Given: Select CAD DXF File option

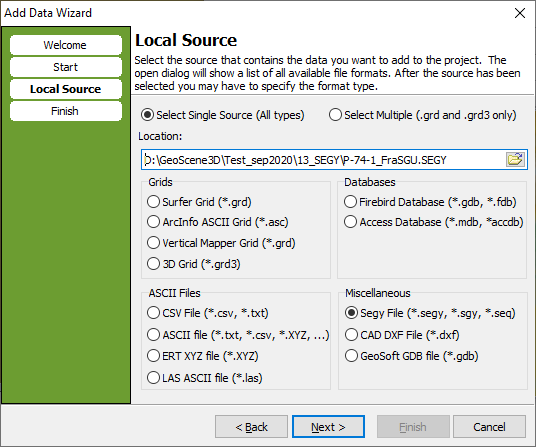Looking at the screenshot, I should point(402,335).
